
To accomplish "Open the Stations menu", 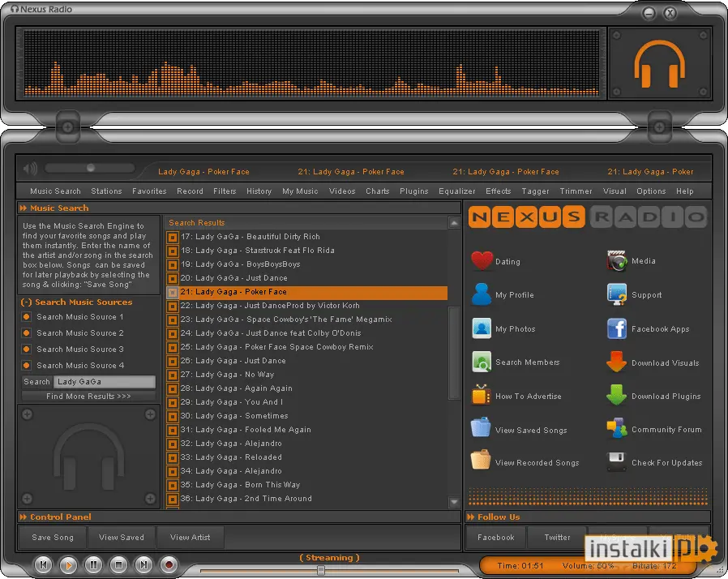I will [x=106, y=191].
